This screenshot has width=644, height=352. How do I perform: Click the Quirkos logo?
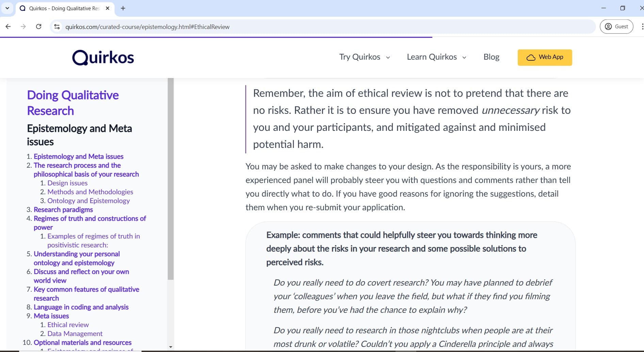[x=103, y=57]
